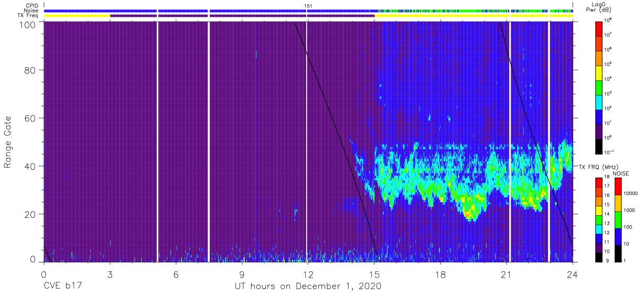Click the green segment of the NOISE colorbar

coord(618,219)
